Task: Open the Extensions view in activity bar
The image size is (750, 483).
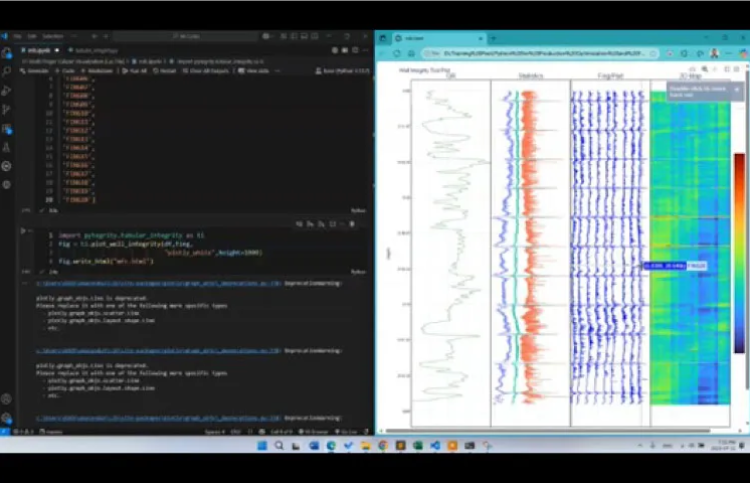Action: [7, 128]
